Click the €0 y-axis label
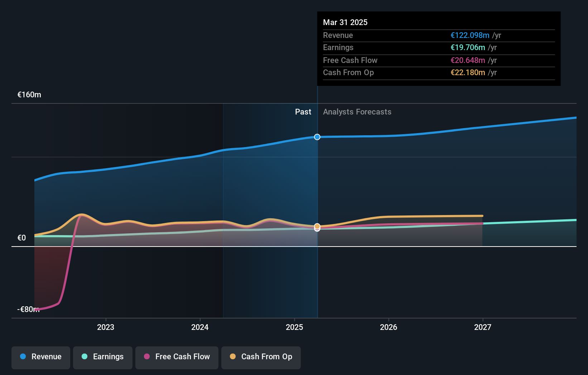588x375 pixels. [x=21, y=238]
